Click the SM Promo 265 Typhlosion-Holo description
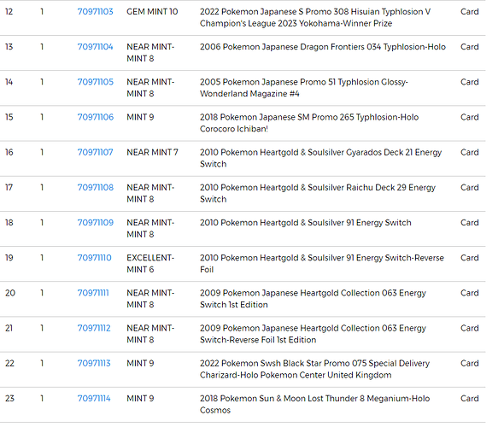The image size is (504, 427). pyautogui.click(x=309, y=123)
